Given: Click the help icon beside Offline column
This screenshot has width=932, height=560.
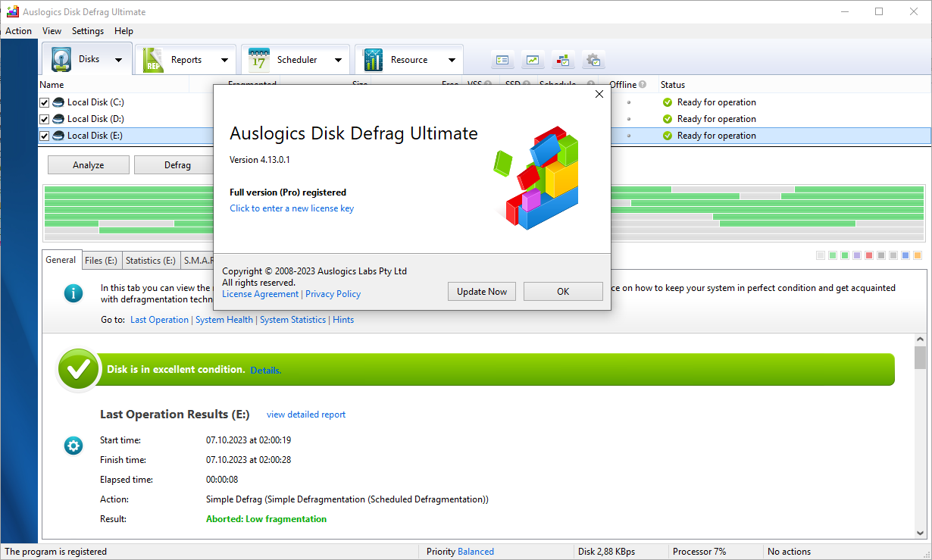Looking at the screenshot, I should (643, 85).
